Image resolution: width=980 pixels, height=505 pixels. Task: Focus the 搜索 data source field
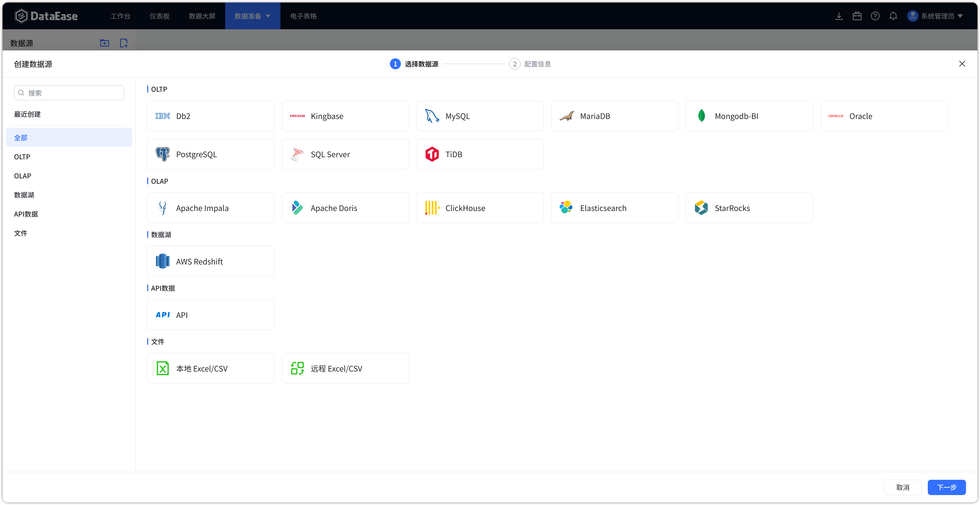coord(69,93)
